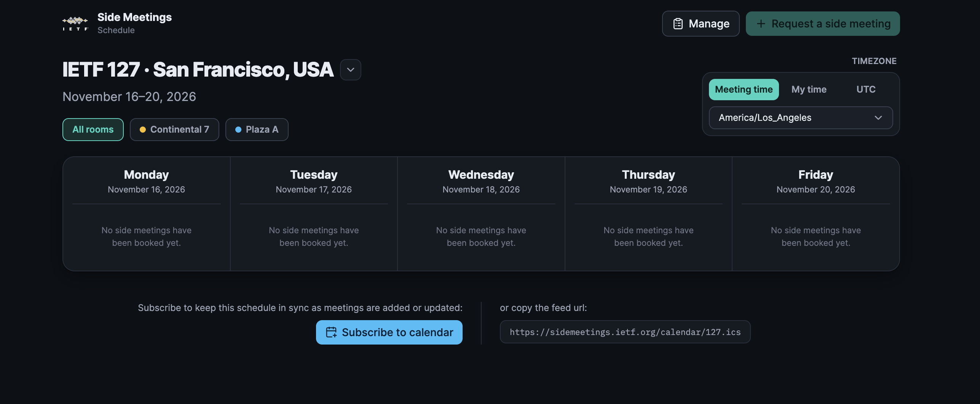This screenshot has width=980, height=404.
Task: Click the clipboard icon on Manage
Action: point(678,24)
